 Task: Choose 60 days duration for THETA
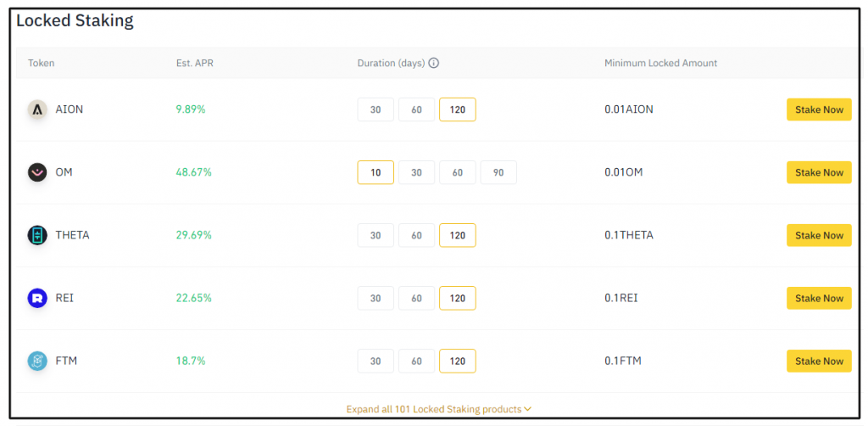416,235
